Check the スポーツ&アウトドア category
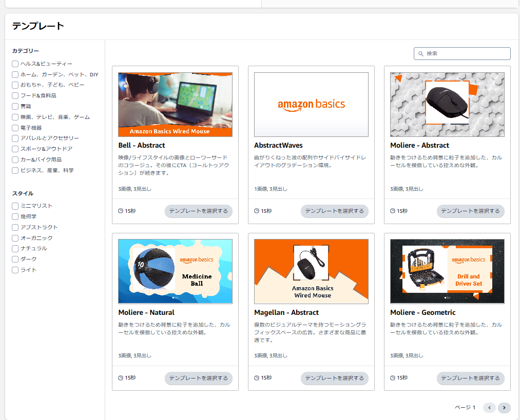 pyautogui.click(x=15, y=149)
